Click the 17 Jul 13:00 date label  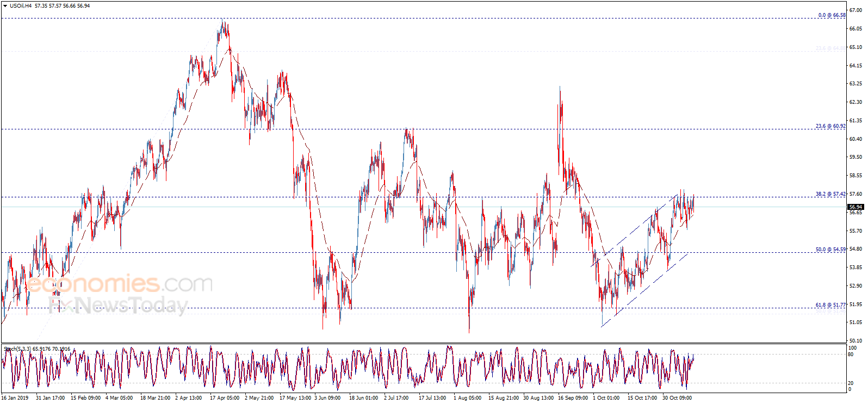(x=432, y=398)
